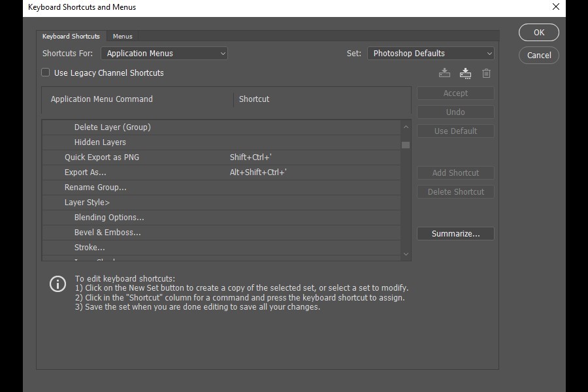The width and height of the screenshot is (588, 392).
Task: Open the Set dropdown showing Photoshop Defaults
Action: click(x=431, y=54)
